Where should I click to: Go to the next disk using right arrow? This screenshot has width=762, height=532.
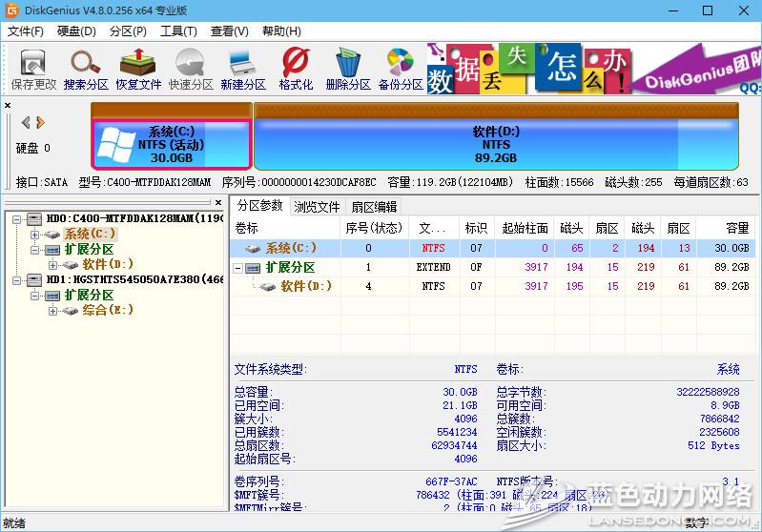point(40,122)
